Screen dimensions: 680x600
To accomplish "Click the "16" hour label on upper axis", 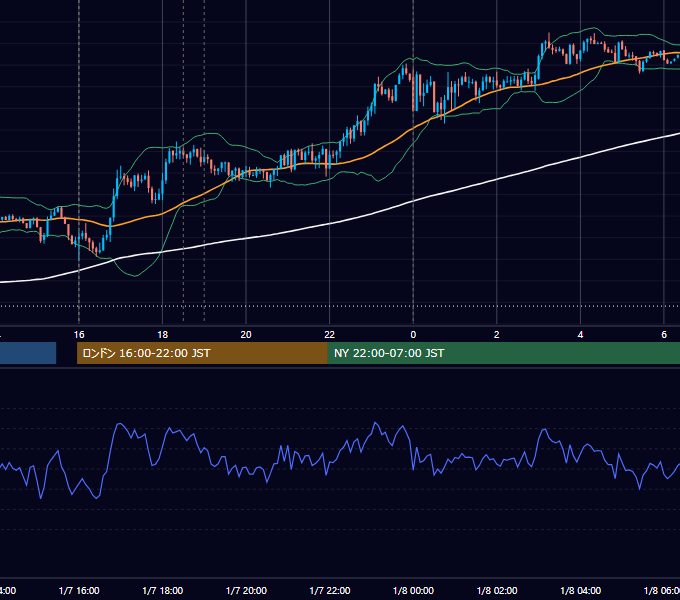I will [79, 335].
